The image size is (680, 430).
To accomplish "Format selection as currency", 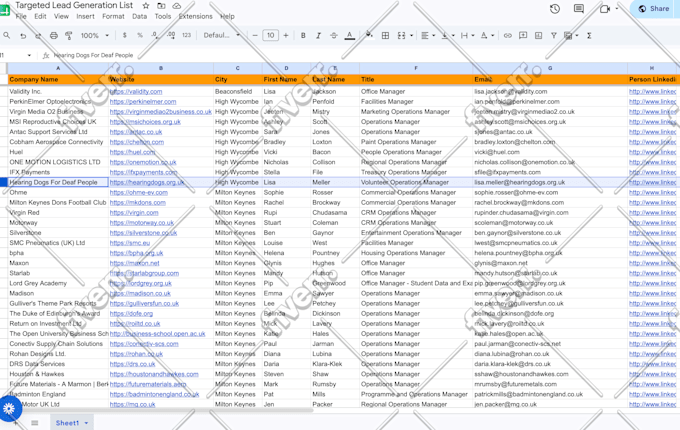I will point(124,36).
